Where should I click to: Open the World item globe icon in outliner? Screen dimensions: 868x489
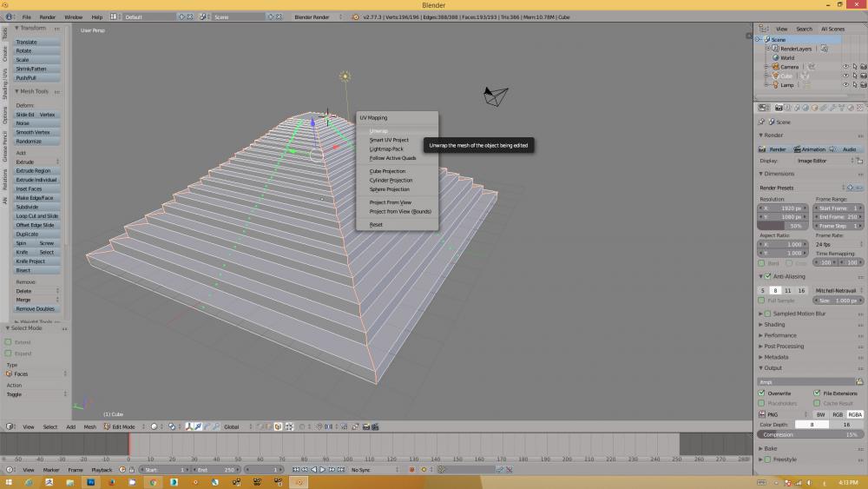pos(776,58)
